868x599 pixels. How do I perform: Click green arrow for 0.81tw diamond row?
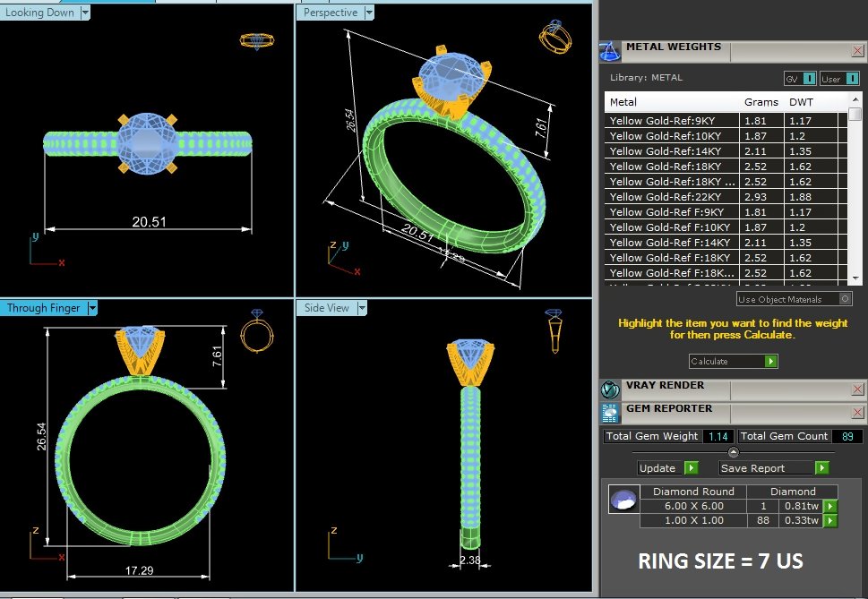[x=830, y=506]
